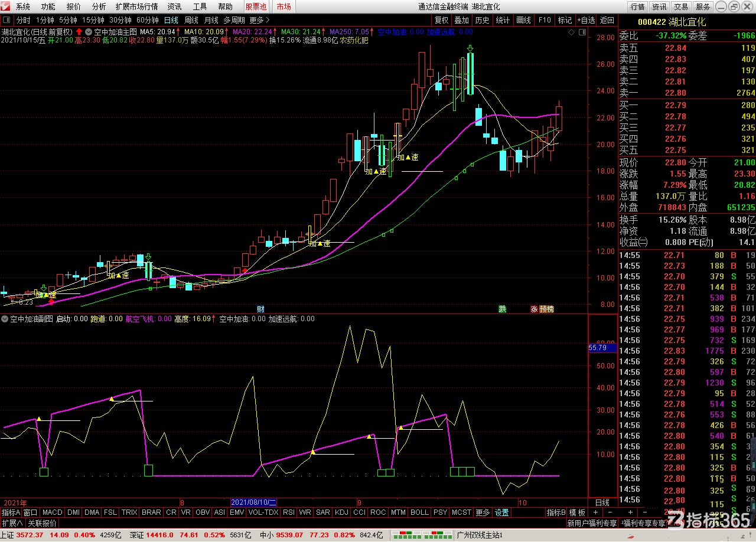Select the KDJ indicator tab
756x542 pixels.
pyautogui.click(x=341, y=512)
